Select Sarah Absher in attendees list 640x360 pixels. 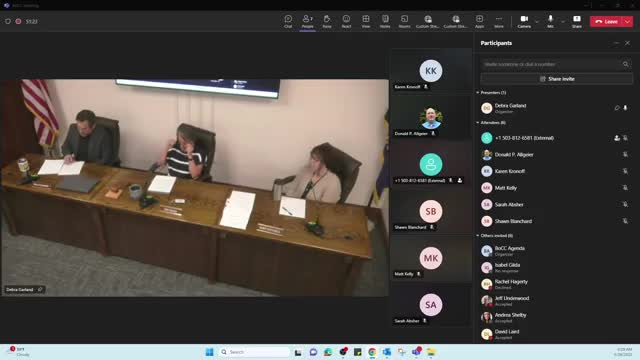(556, 204)
